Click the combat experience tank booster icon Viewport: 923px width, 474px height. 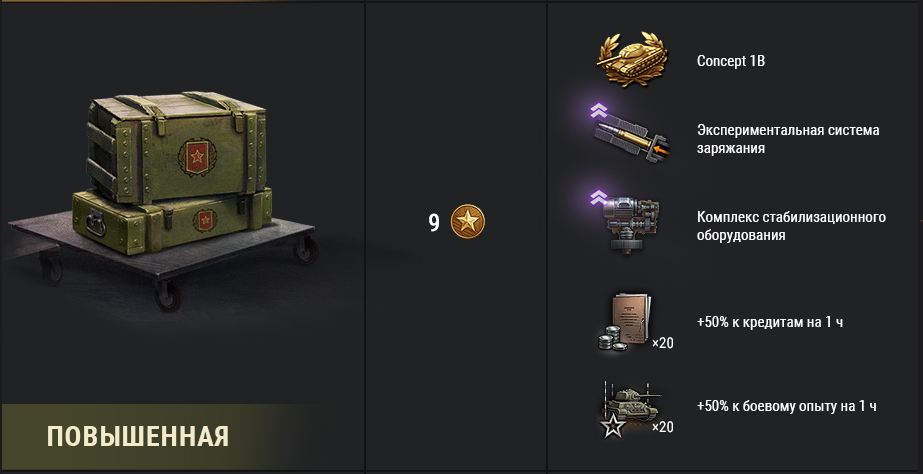click(629, 409)
